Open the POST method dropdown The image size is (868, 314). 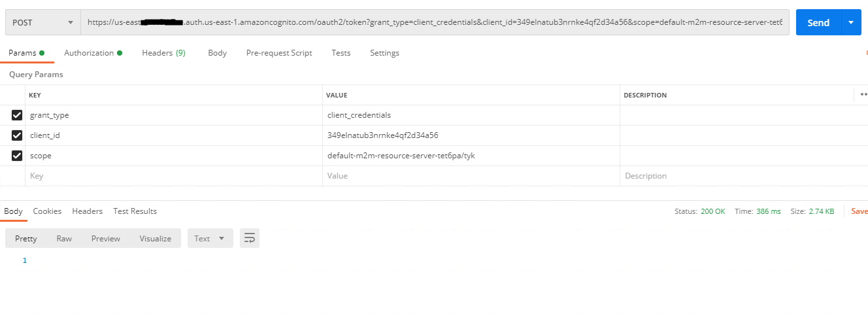(x=43, y=22)
